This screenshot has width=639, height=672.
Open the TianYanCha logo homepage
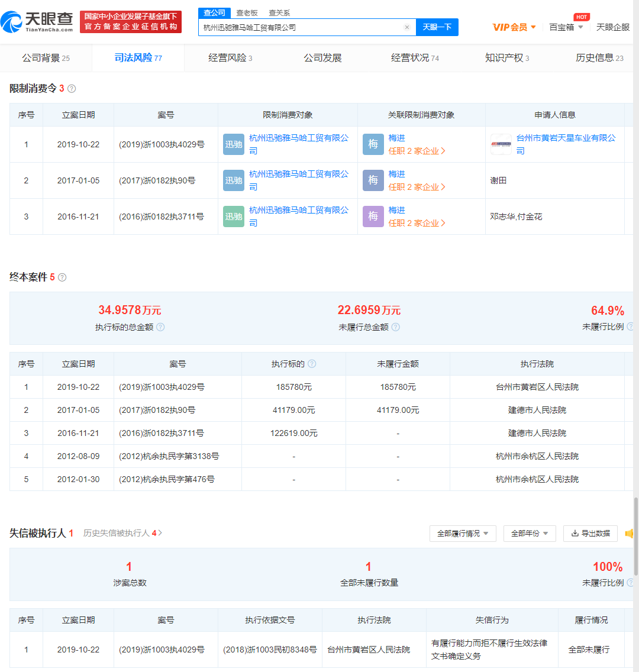click(37, 21)
